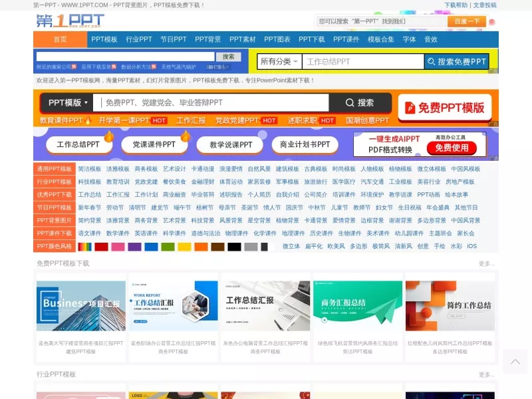
Task: Open the 工作总结PPT pill with flame icon
Action: [x=78, y=144]
